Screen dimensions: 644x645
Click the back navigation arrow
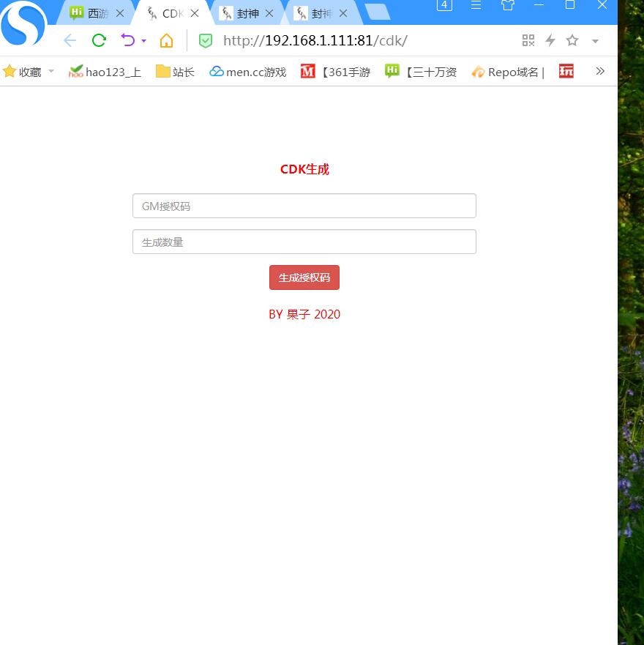70,40
